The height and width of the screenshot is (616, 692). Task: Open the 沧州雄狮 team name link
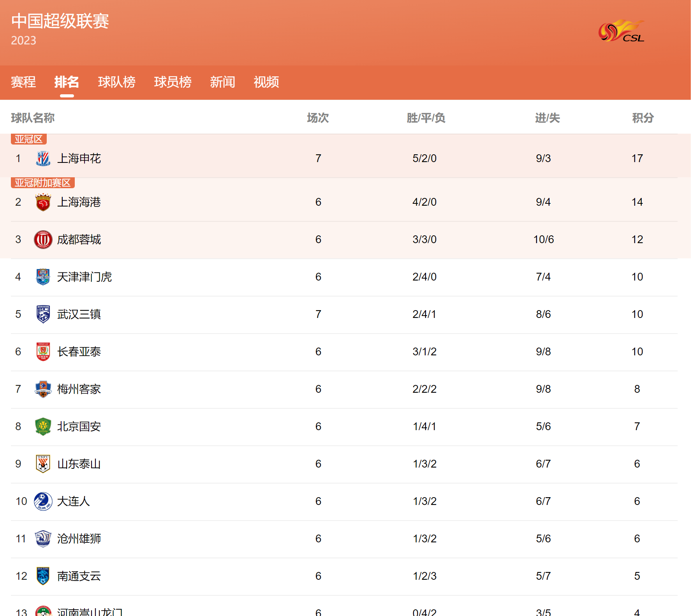click(79, 539)
